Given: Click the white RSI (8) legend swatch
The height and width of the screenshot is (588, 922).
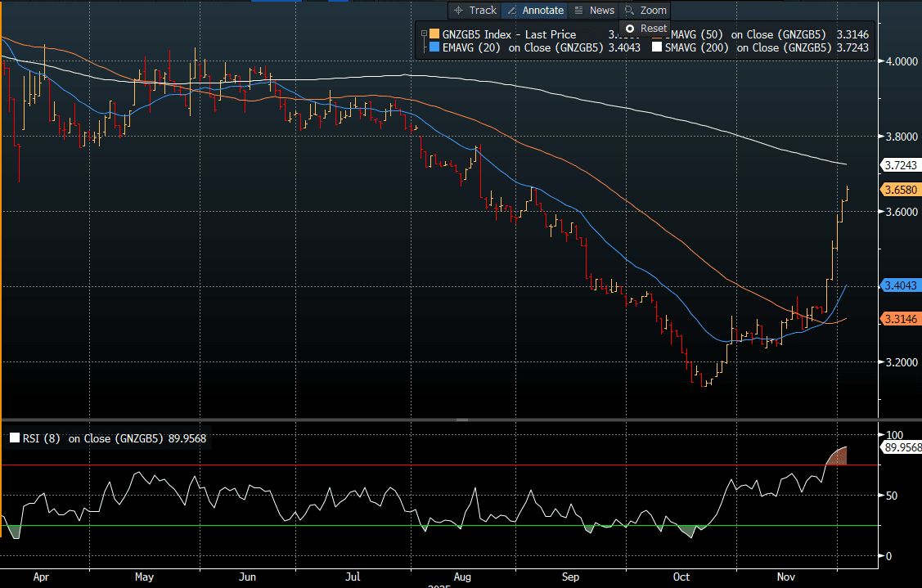Looking at the screenshot, I should pos(14,438).
